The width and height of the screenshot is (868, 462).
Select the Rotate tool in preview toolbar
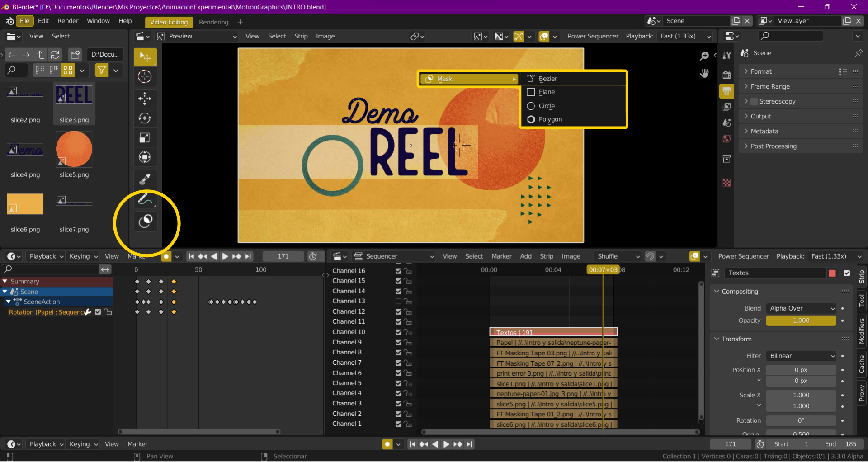point(145,118)
